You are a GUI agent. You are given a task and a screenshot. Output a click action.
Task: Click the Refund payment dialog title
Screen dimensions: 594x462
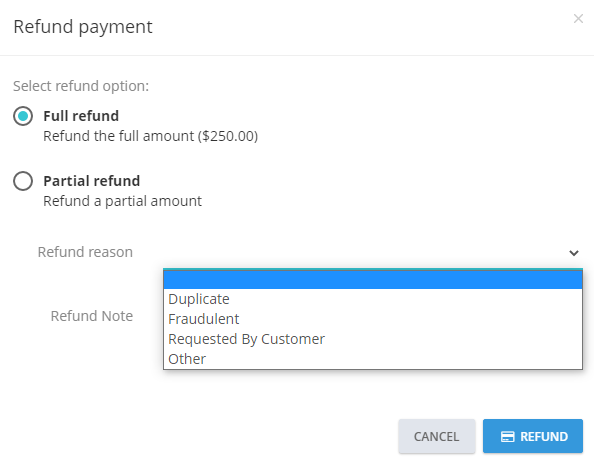[83, 27]
